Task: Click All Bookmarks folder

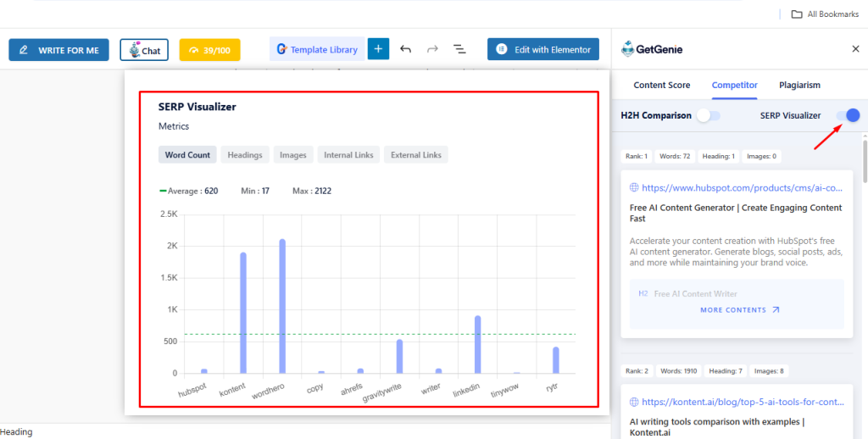Action: (825, 14)
